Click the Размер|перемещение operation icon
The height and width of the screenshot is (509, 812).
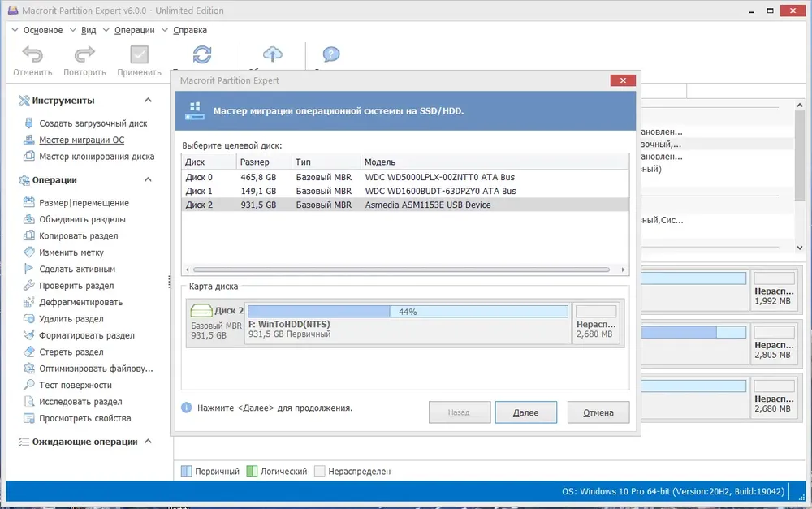(x=29, y=202)
